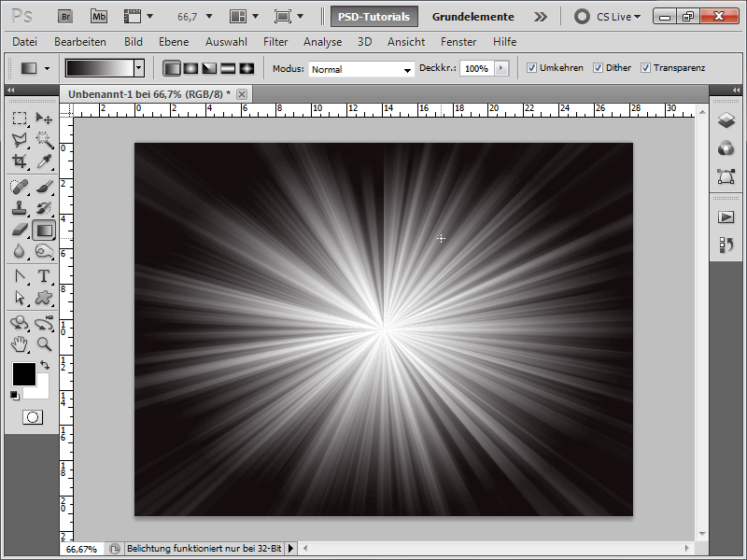The width and height of the screenshot is (747, 560).
Task: Open the Deckkr. opacity slider arrow
Action: 501,68
